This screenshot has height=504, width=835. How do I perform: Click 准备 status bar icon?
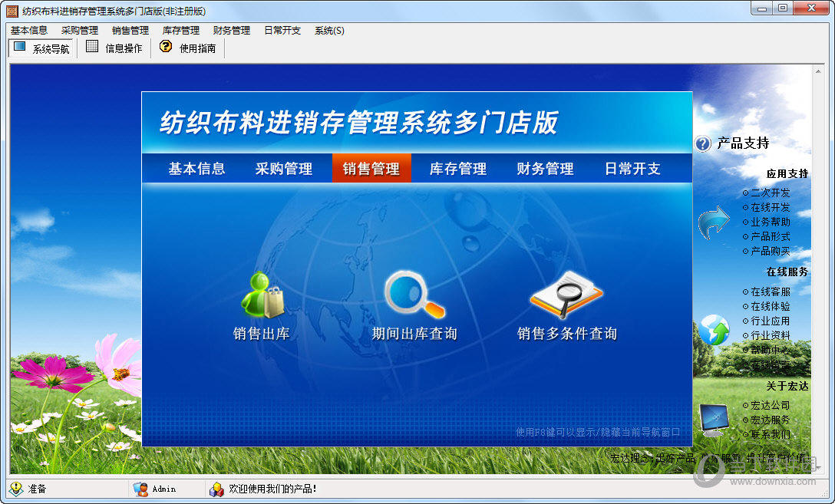pos(17,489)
